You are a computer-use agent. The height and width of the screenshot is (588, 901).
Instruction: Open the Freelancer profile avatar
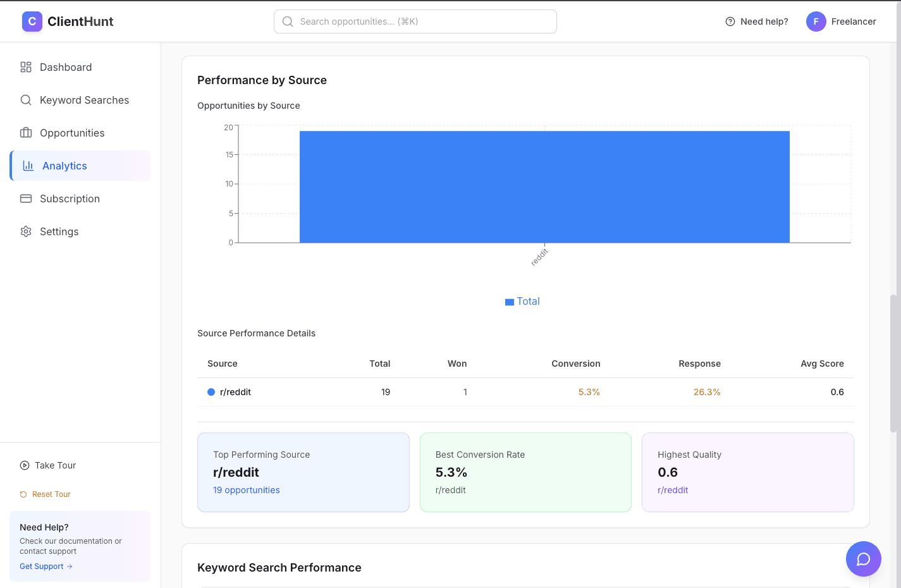tap(816, 21)
